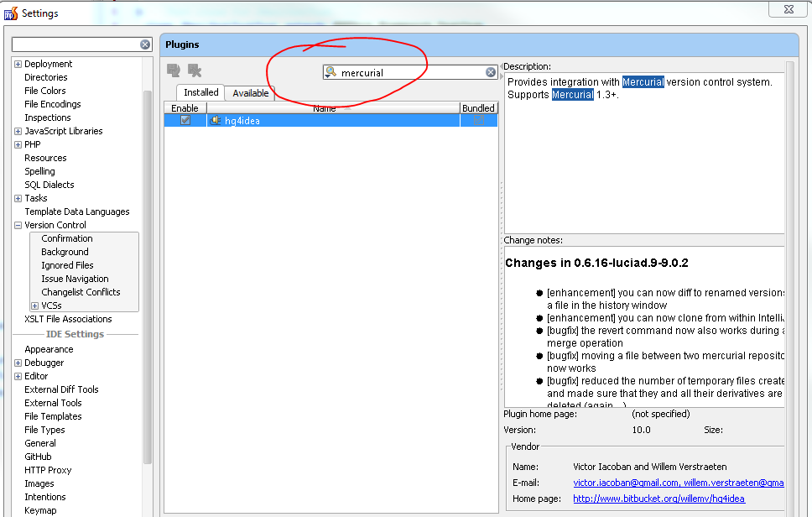The image size is (812, 517).
Task: Open Intentions settings
Action: [45, 498]
